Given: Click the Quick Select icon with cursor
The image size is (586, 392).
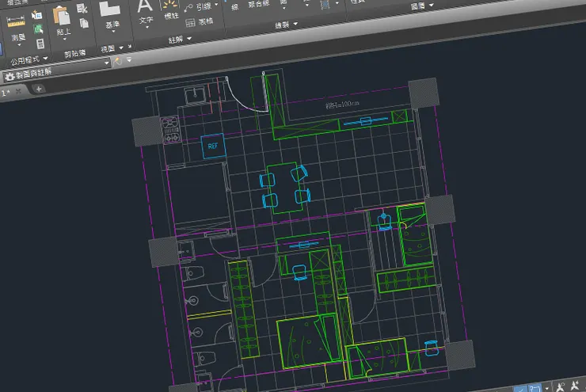Looking at the screenshot, I should [36, 15].
